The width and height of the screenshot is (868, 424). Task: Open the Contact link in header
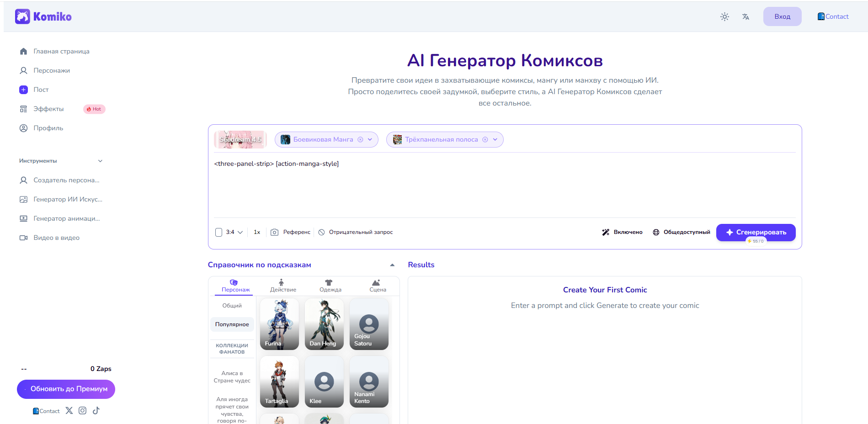833,16
